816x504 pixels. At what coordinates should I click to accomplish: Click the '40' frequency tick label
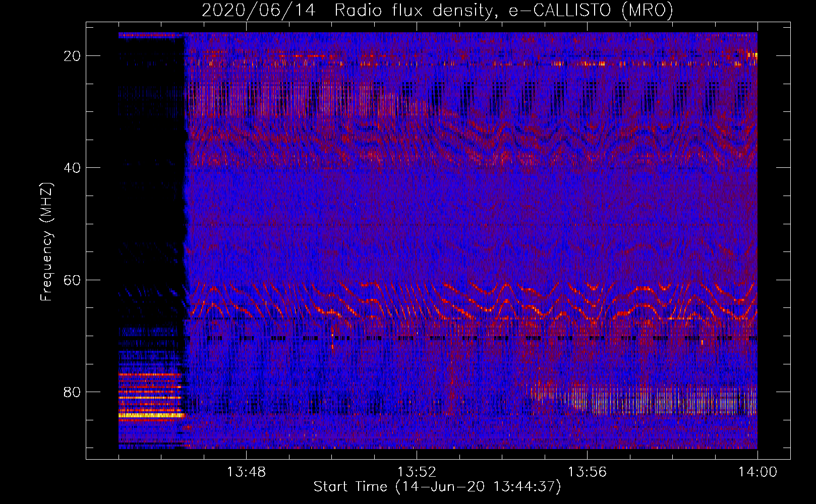(x=73, y=168)
